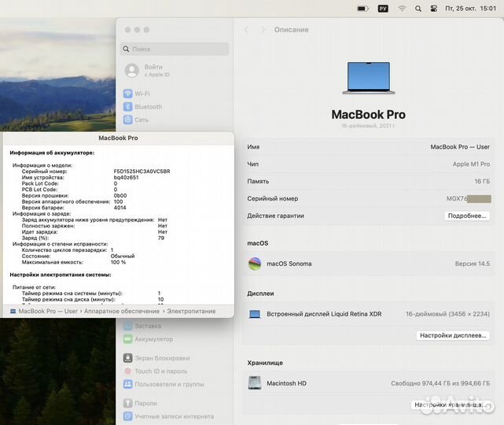Click Электропитание in the path bar
504x425 pixels.
[191, 311]
